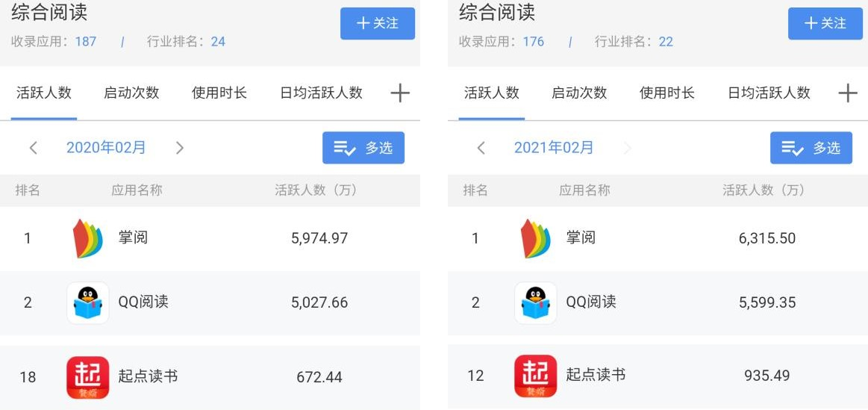Image resolution: width=868 pixels, height=410 pixels.
Task: Click the 关注 button in right panel
Action: point(825,23)
